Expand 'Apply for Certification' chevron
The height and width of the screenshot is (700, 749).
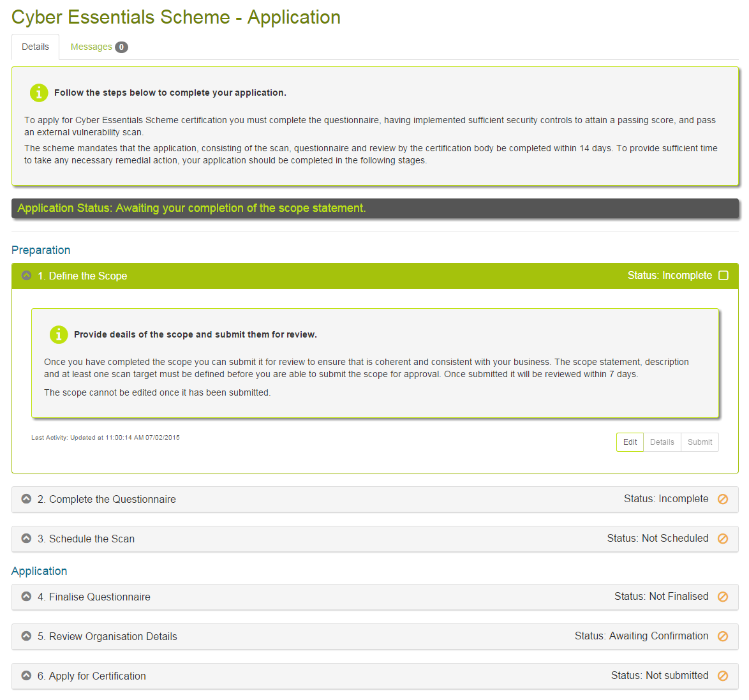click(27, 676)
